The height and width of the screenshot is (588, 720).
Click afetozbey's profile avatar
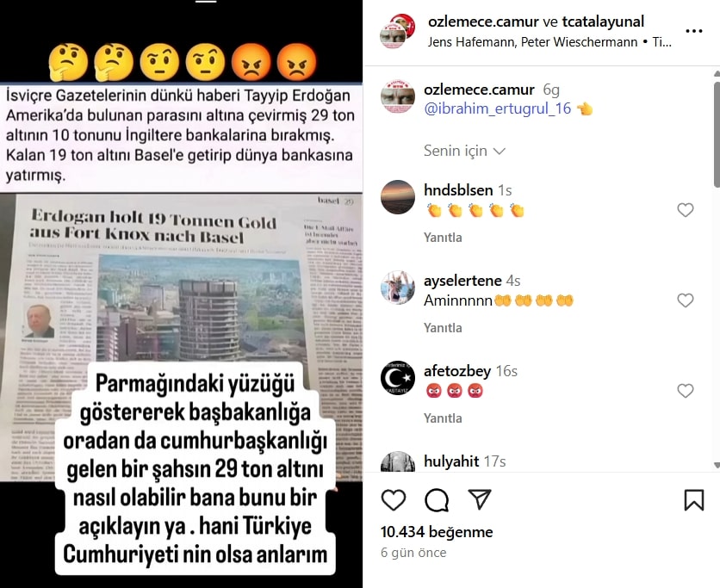(x=398, y=378)
